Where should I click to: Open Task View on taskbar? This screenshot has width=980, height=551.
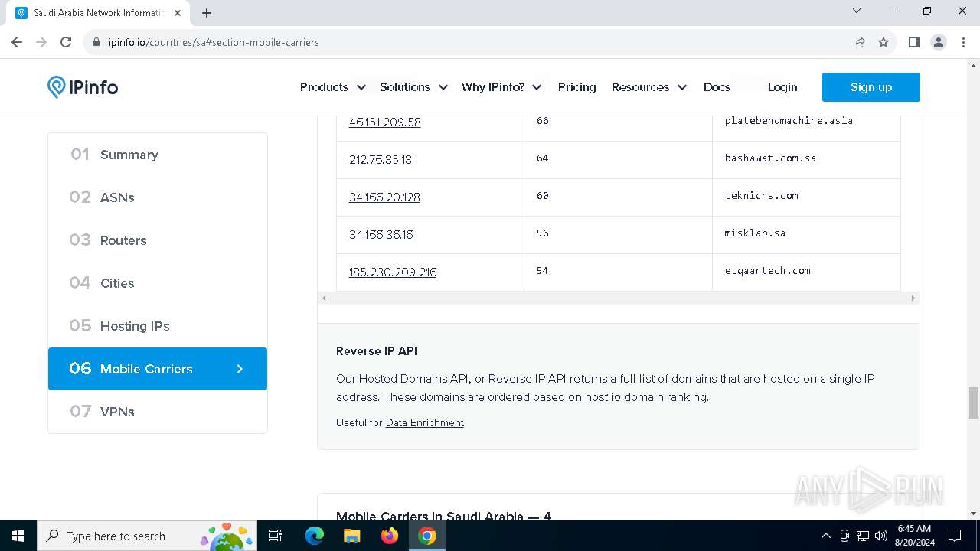click(276, 536)
